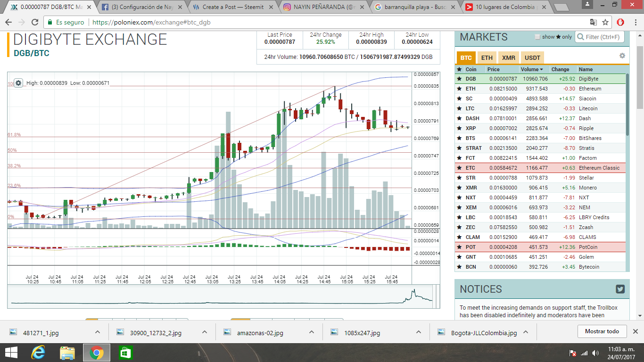Image resolution: width=644 pixels, height=362 pixels.
Task: Click the Chrome icon on the taskbar
Action: point(97,352)
